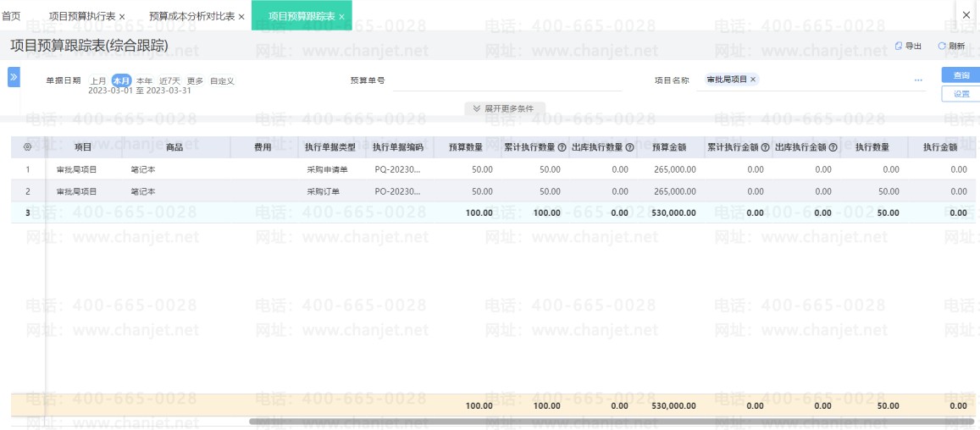
Task: Click the 预算单号 input field
Action: 507,80
